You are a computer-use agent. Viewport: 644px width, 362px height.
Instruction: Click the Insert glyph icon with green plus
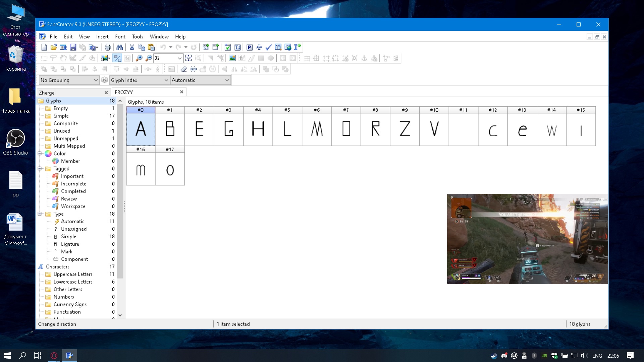click(298, 47)
